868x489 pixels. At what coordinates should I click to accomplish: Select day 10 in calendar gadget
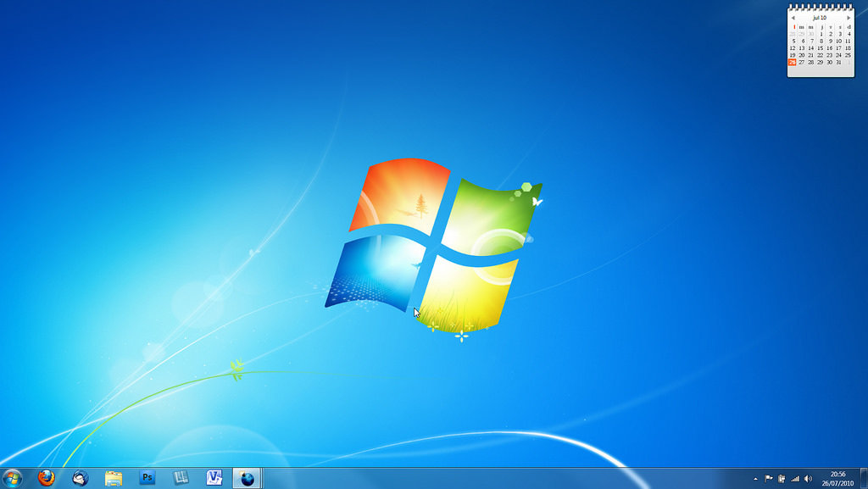pyautogui.click(x=839, y=41)
